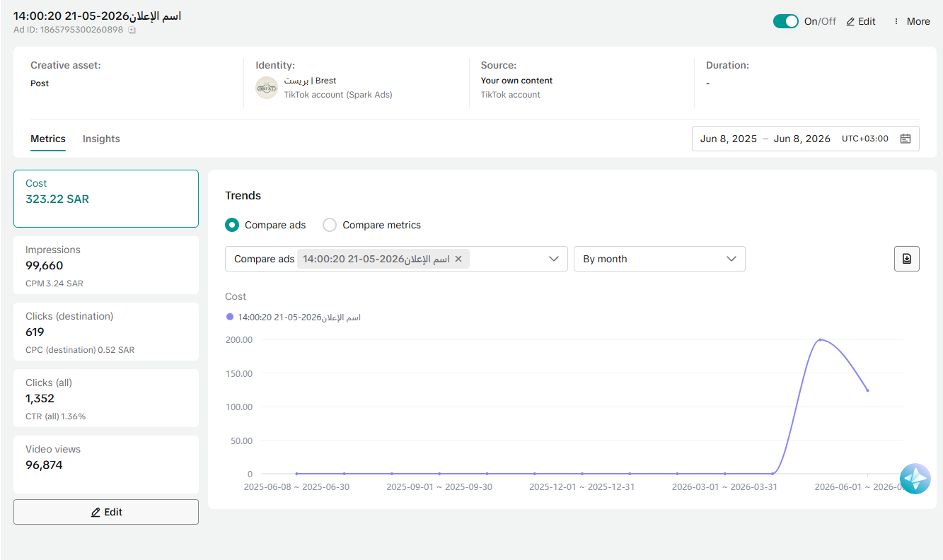Viewport: 943px width, 560px height.
Task: Select the Compare metrics radio button
Action: pyautogui.click(x=330, y=225)
